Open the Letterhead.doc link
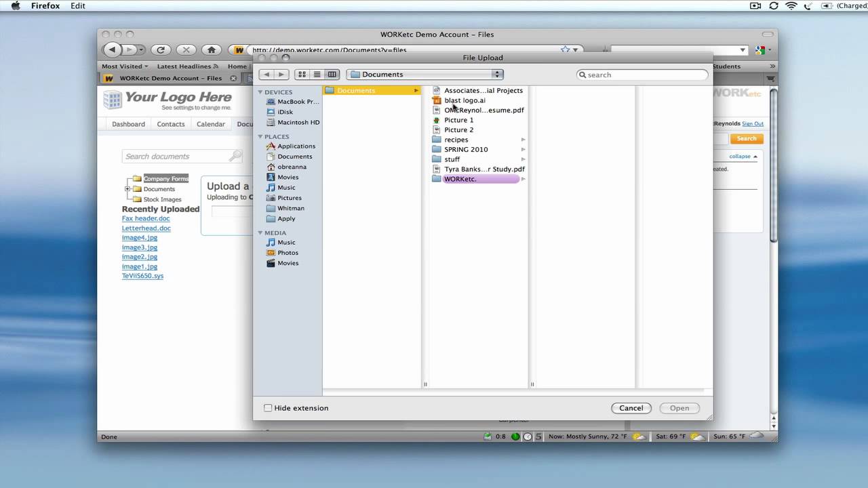This screenshot has height=488, width=868. click(146, 228)
